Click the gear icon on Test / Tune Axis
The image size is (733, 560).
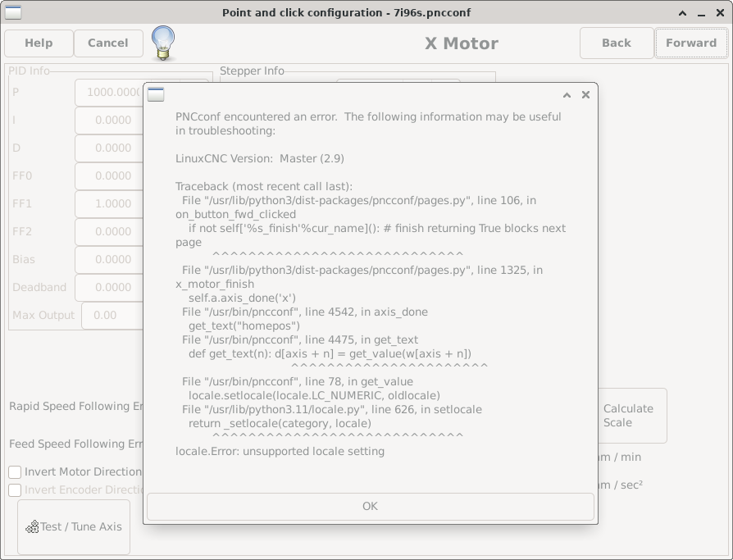click(32, 527)
